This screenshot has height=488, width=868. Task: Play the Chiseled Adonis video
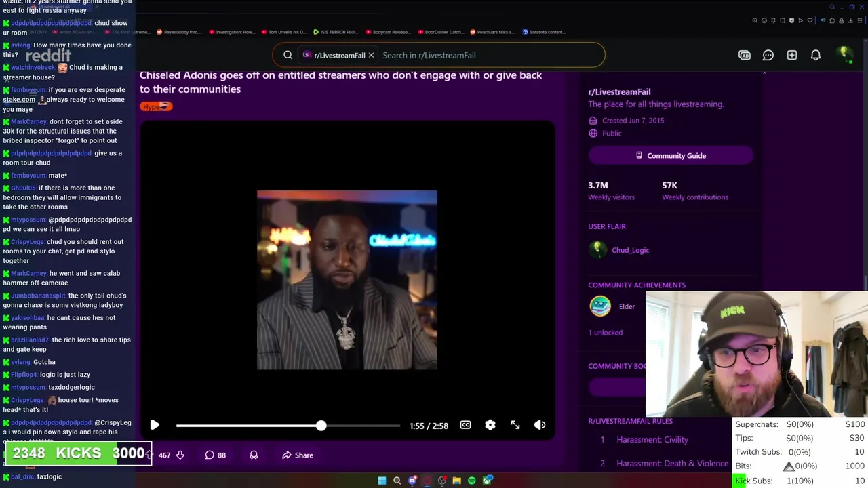155,425
